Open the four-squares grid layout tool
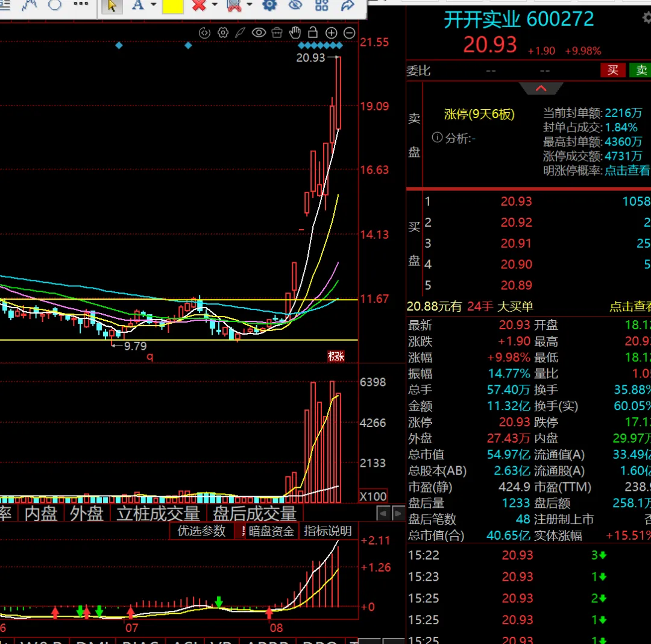 click(x=321, y=5)
